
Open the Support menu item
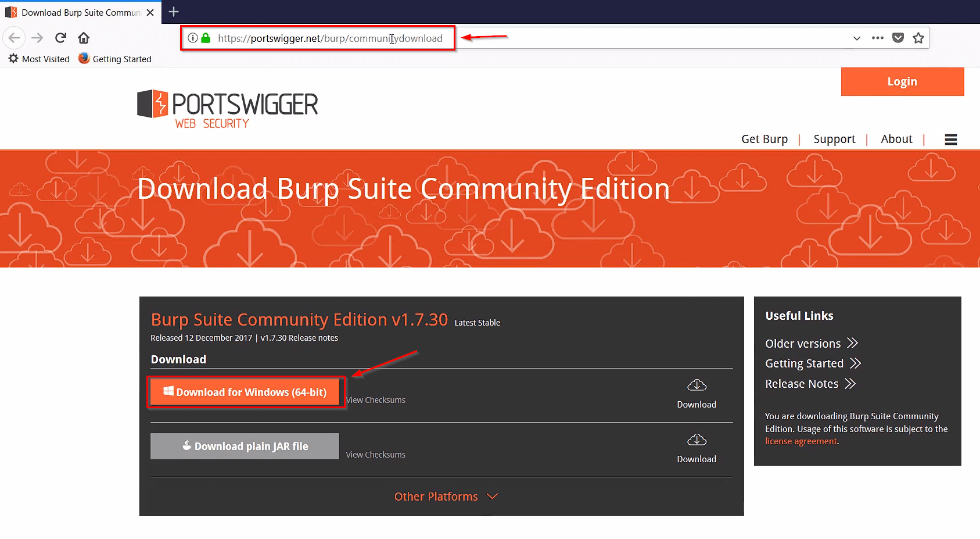pos(834,139)
